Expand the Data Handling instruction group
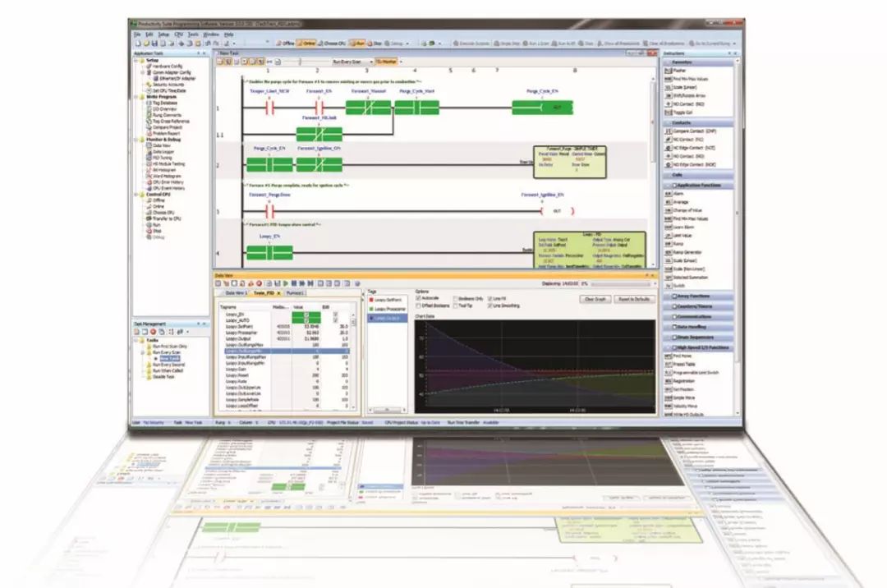Screen dimensions: 887x588 tap(698, 327)
